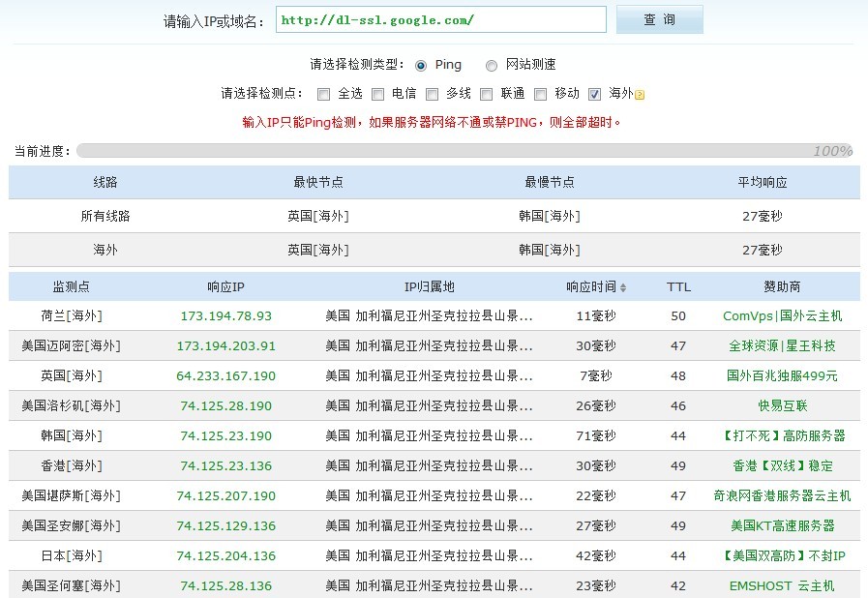Open IP link 74.125.23.136
Screen dimensions: 868x598
(x=225, y=465)
